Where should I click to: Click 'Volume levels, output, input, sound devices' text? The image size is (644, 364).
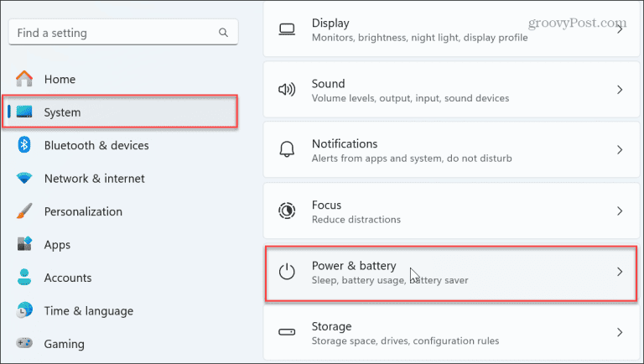[x=410, y=98]
